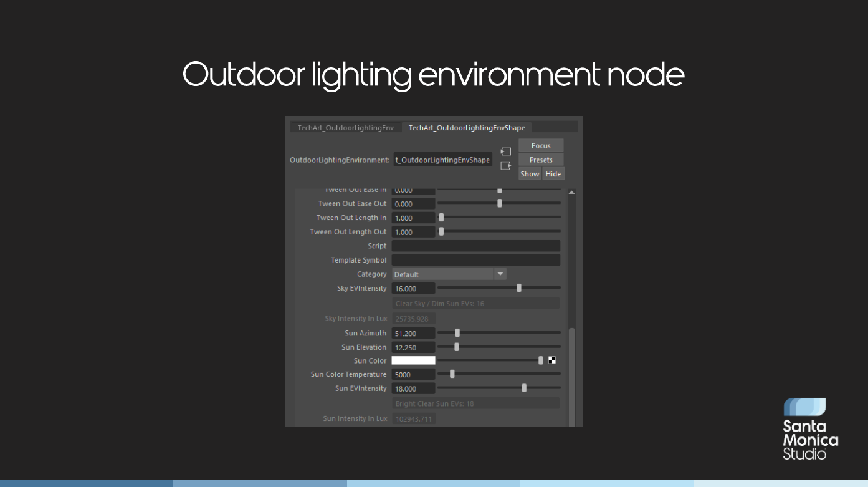Click the Tween Out Ease Out value field
Screen dimensions: 868x487
(x=413, y=204)
